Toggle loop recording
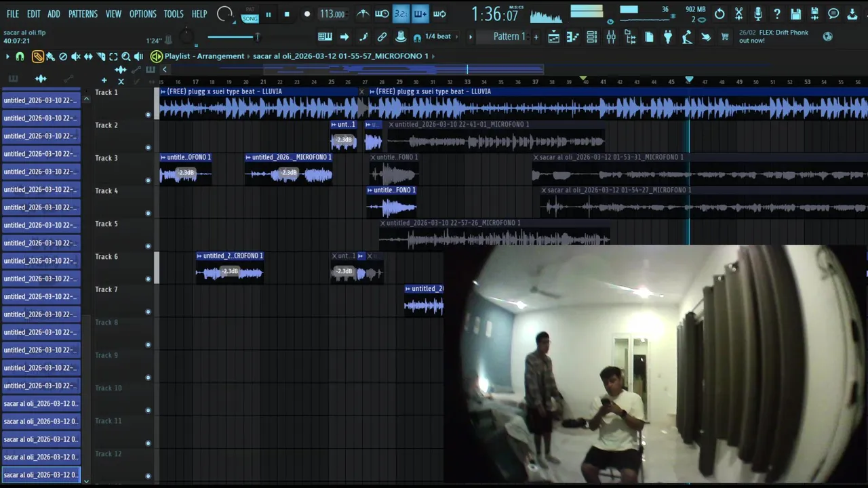868x488 pixels. click(x=439, y=14)
